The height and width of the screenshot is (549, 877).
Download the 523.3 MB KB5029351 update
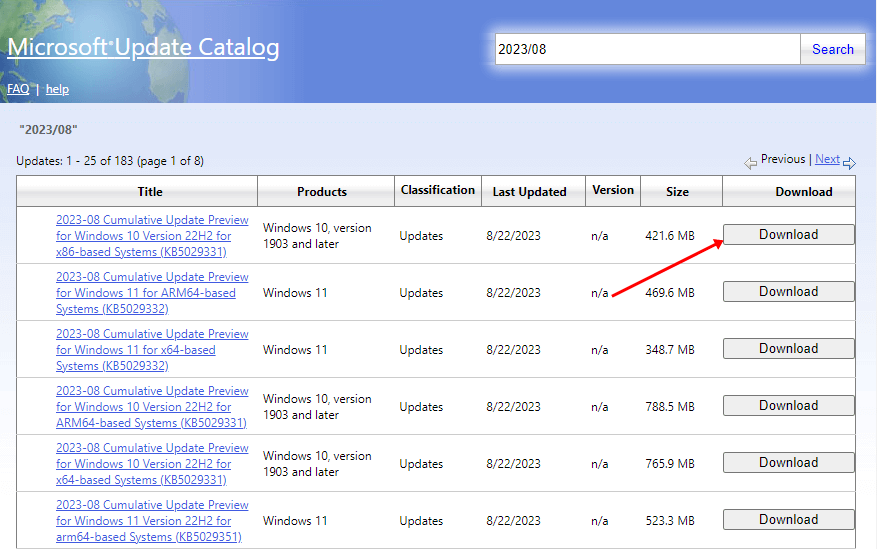coord(788,520)
